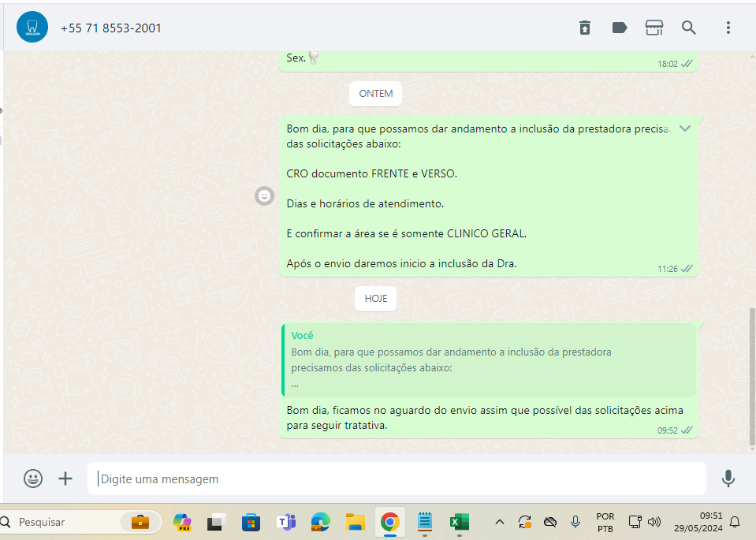
Task: Open Notepad from the taskbar
Action: 425,522
